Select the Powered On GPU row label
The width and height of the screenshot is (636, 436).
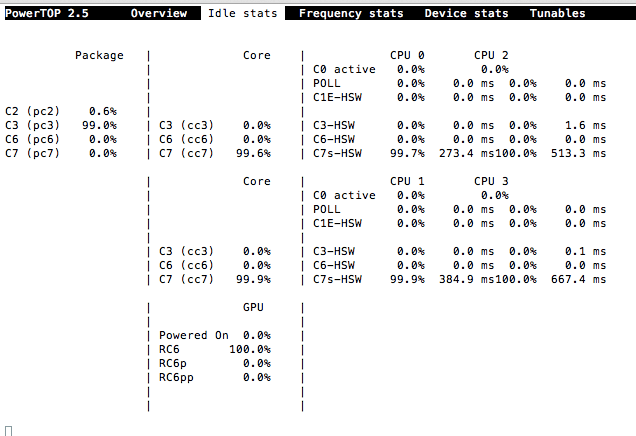point(193,335)
